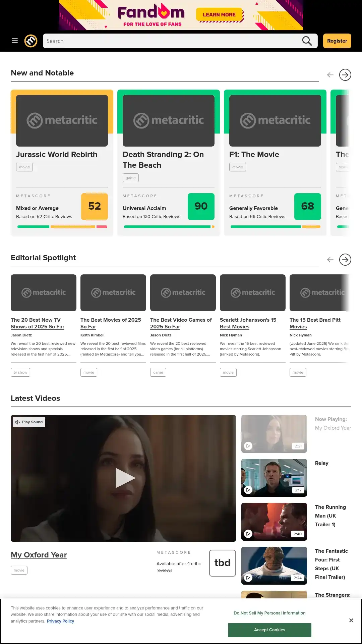Toggle Play Sound on the video
This screenshot has width=362, height=644.
point(29,422)
